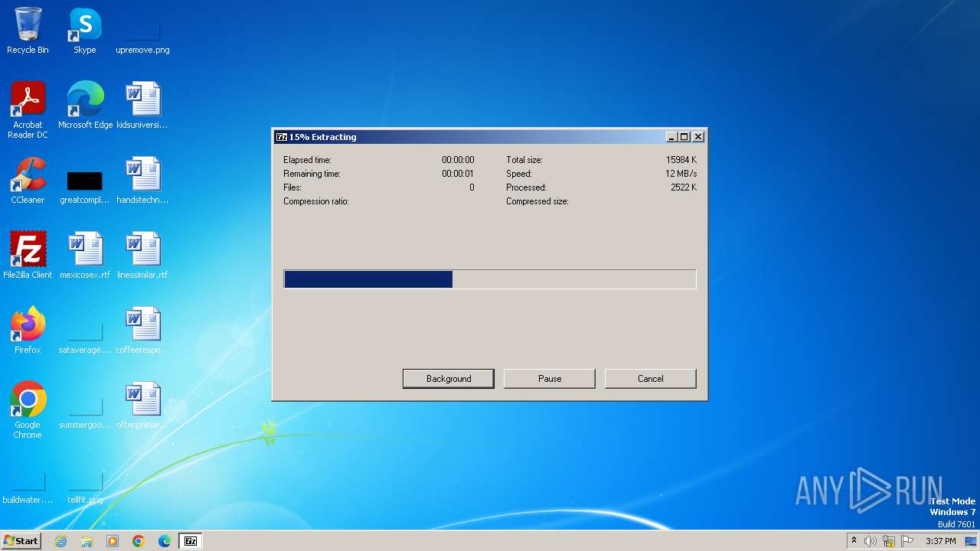This screenshot has width=980, height=551.
Task: Minimize the Extracting dialog
Action: pyautogui.click(x=671, y=137)
